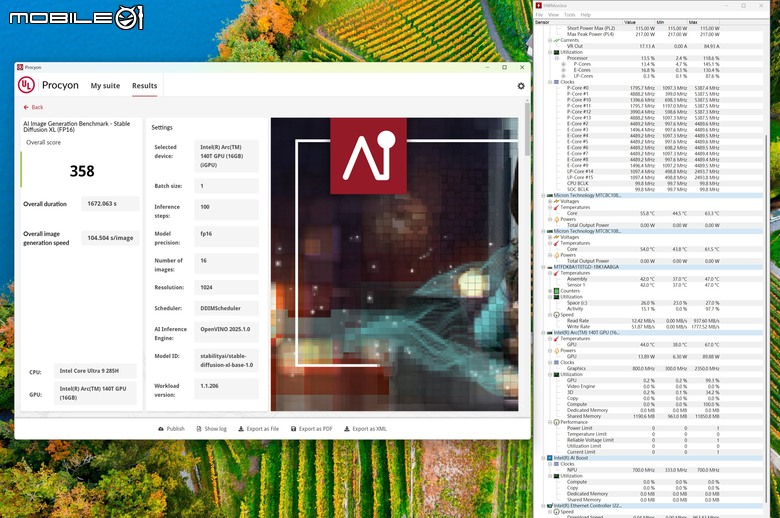Image resolution: width=780 pixels, height=518 pixels.
Task: Open the Tools menu in HWMonitor
Action: 570,15
